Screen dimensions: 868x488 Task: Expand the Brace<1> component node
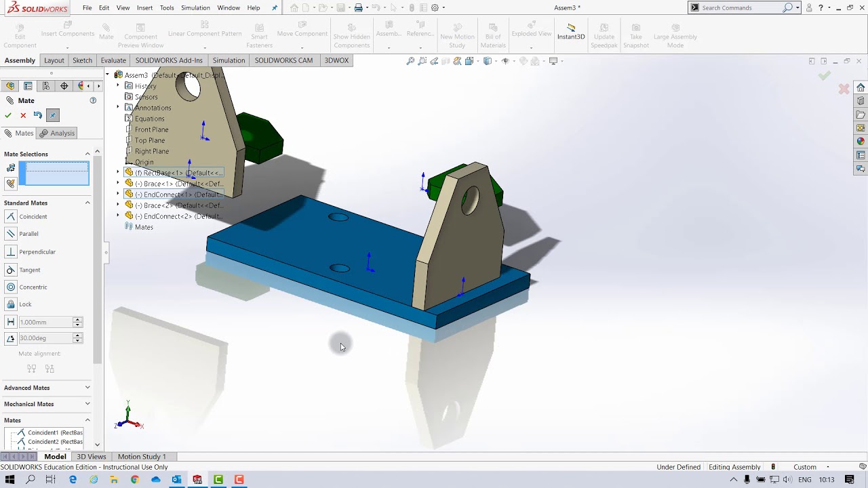point(118,184)
